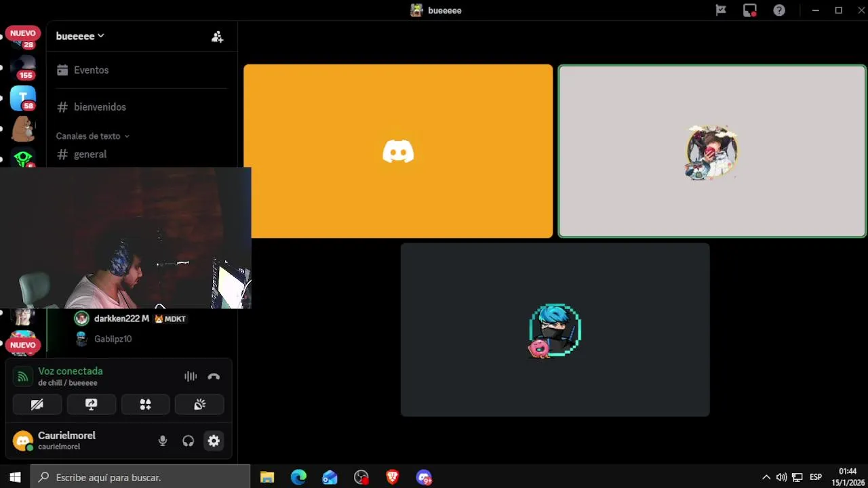Open user settings gear
The height and width of the screenshot is (488, 868).
click(x=214, y=441)
